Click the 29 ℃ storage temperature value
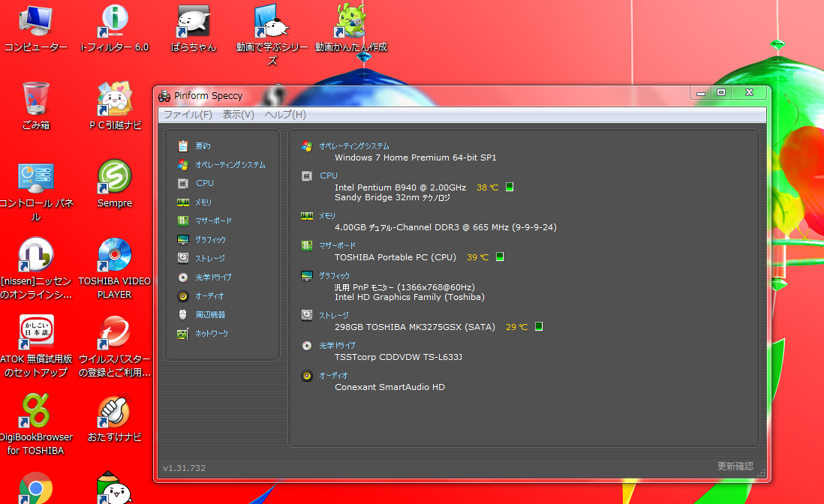This screenshot has width=824, height=504. pyautogui.click(x=517, y=327)
